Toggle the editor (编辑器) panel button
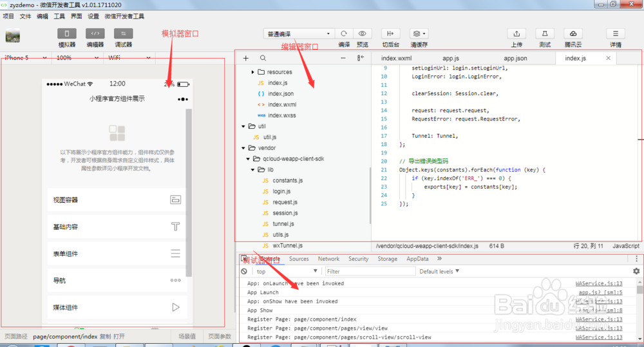The height and width of the screenshot is (347, 644). tap(95, 33)
